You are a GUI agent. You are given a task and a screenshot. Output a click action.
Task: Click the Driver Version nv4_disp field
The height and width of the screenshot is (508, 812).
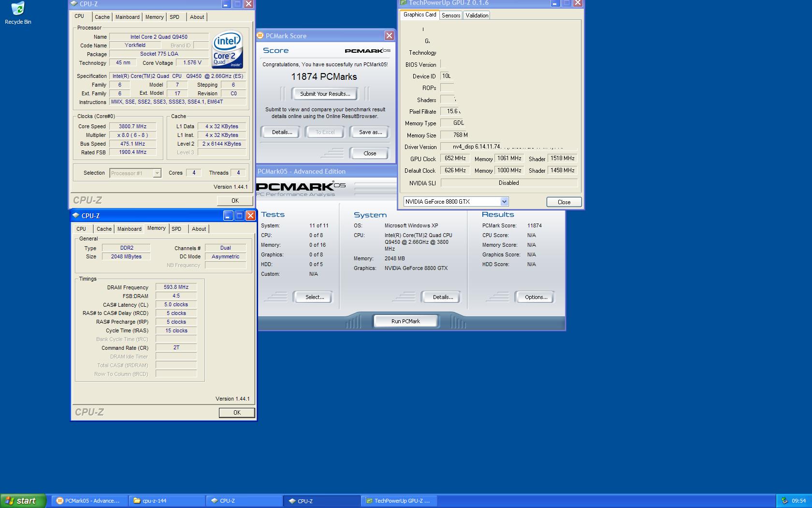[x=509, y=147]
